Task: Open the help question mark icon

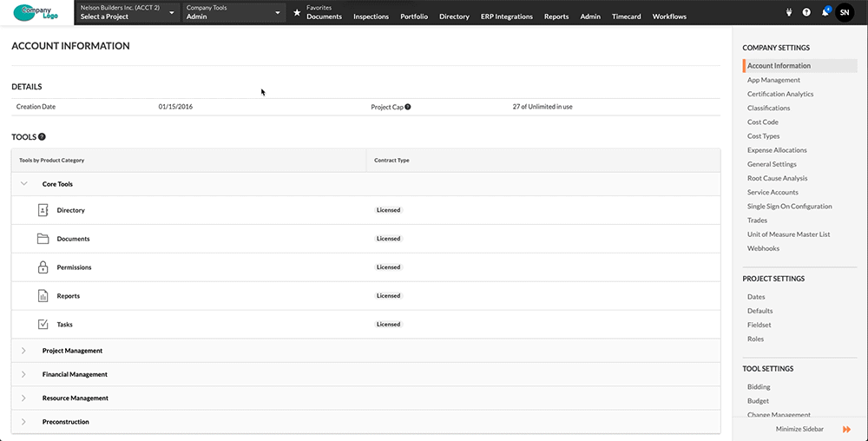Action: [x=806, y=13]
